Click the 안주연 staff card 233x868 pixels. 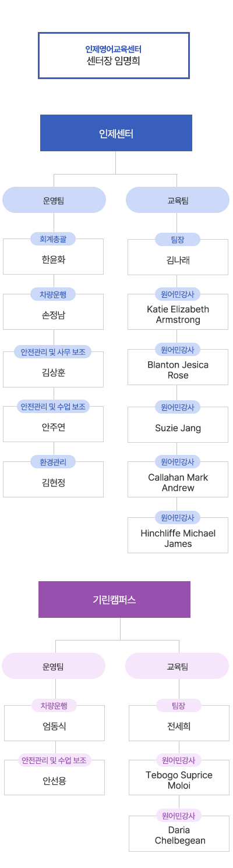point(53,424)
